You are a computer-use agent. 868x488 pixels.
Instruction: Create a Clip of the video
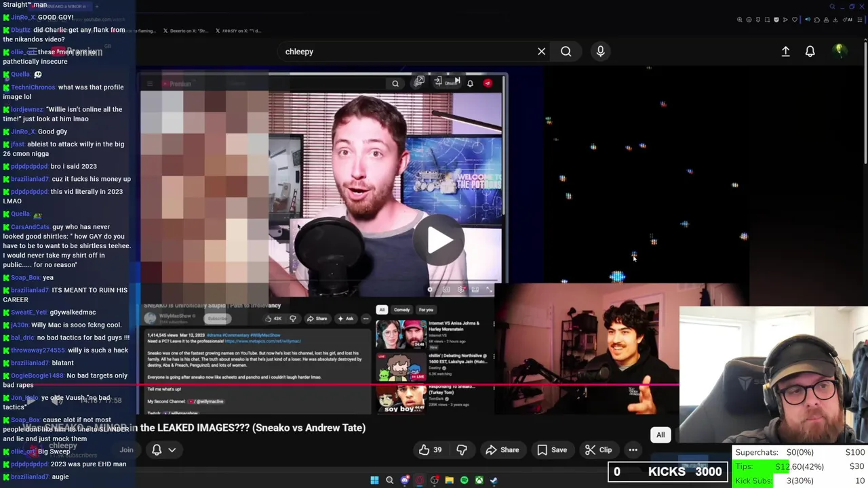[599, 450]
